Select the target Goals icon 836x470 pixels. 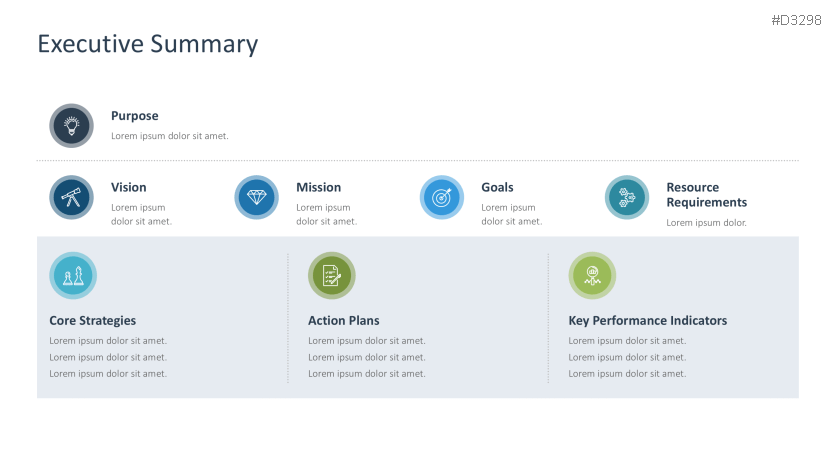click(x=441, y=197)
